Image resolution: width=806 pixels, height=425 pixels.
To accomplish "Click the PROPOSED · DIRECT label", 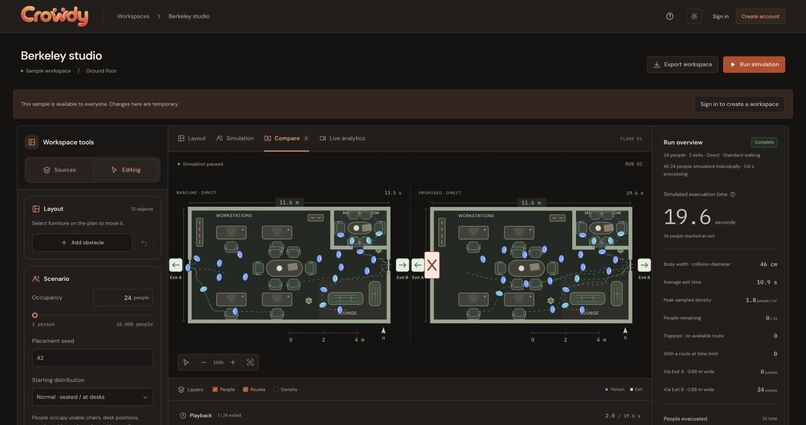I will point(440,193).
